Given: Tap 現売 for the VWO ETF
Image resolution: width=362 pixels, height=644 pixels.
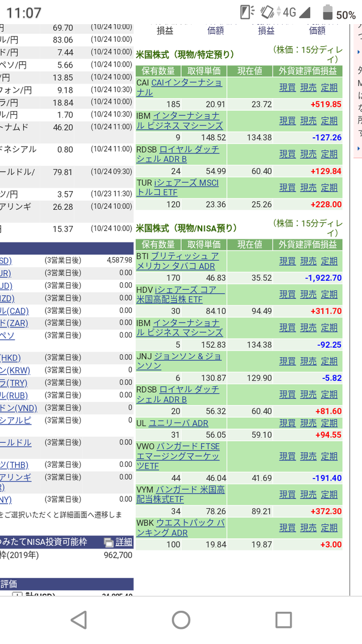Looking at the screenshot, I should 308,456.
